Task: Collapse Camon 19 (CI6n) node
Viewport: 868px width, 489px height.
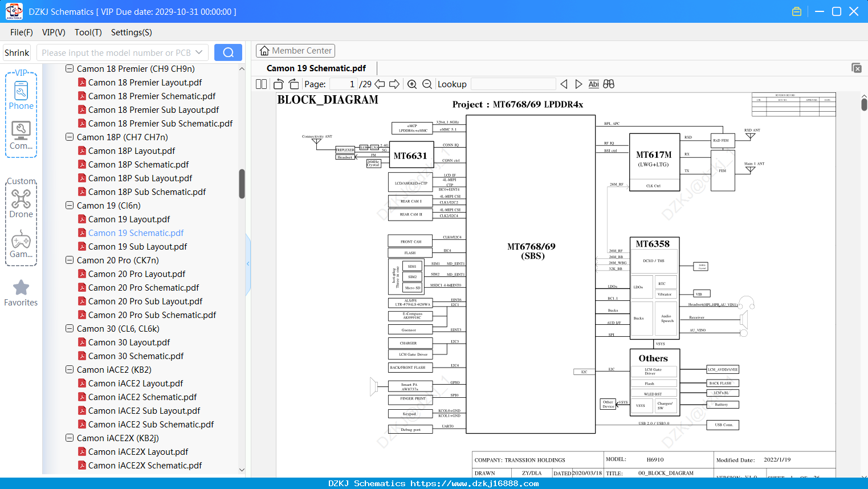Action: pyautogui.click(x=70, y=205)
